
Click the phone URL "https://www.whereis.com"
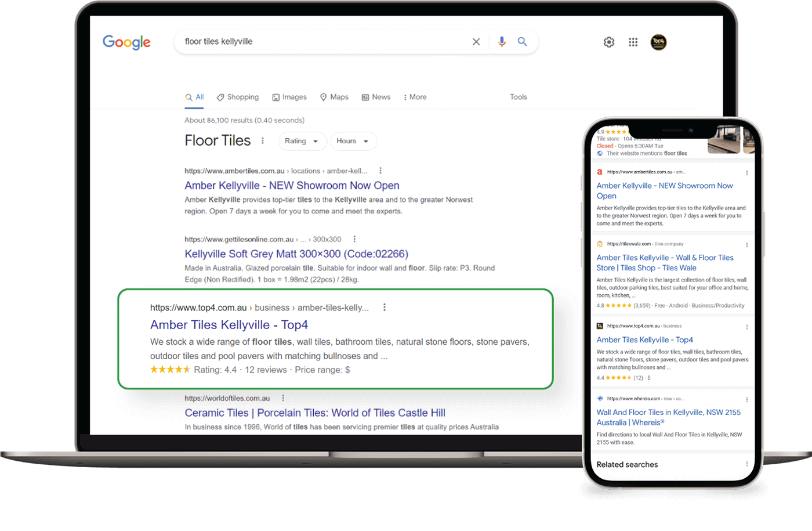(x=633, y=399)
